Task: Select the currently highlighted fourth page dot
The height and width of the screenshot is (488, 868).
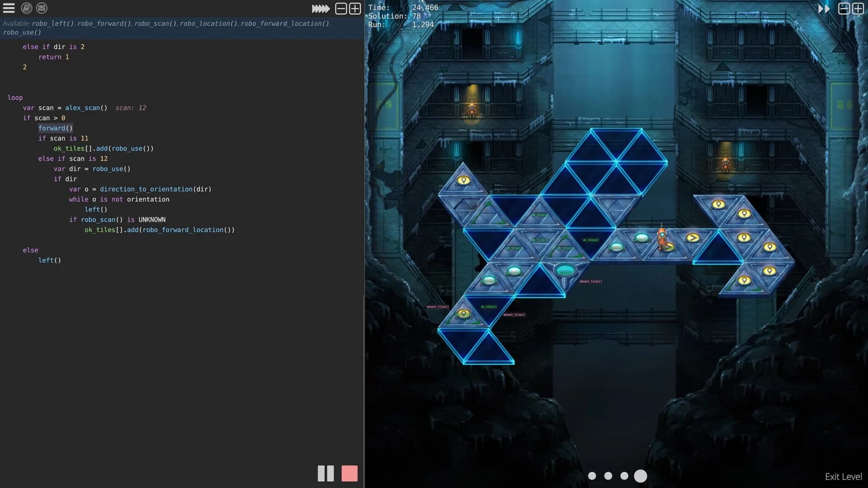Action: click(641, 476)
